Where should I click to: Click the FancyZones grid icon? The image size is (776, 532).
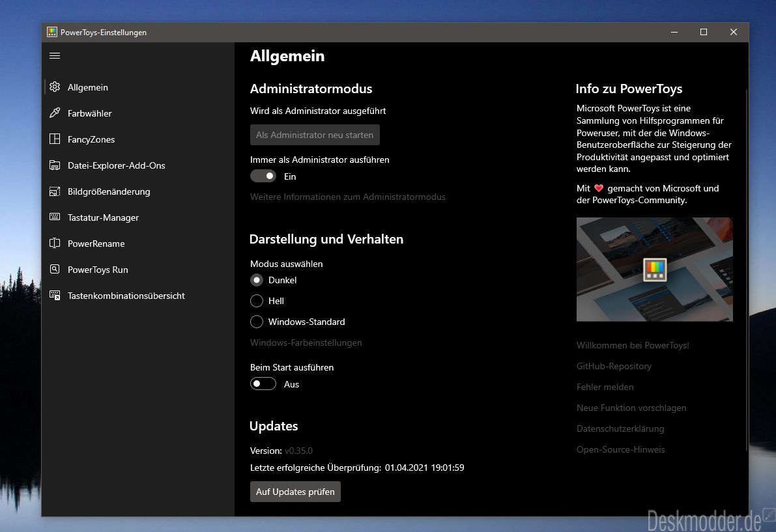[x=55, y=139]
